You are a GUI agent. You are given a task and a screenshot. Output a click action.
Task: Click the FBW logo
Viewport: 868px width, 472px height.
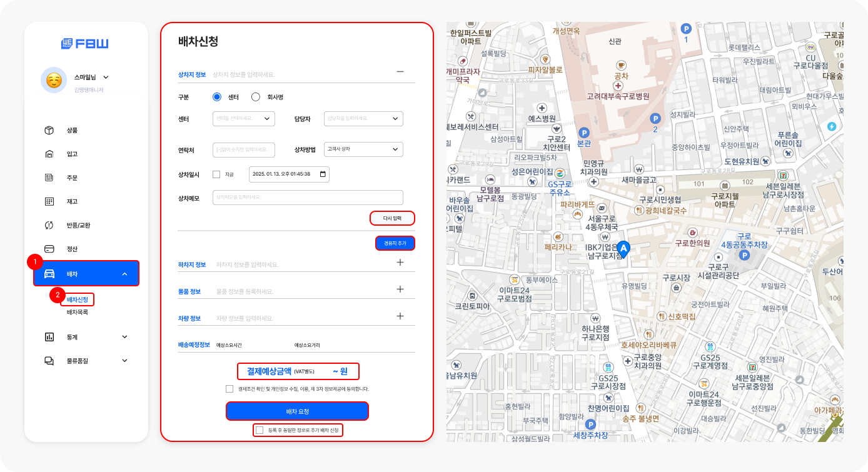84,44
